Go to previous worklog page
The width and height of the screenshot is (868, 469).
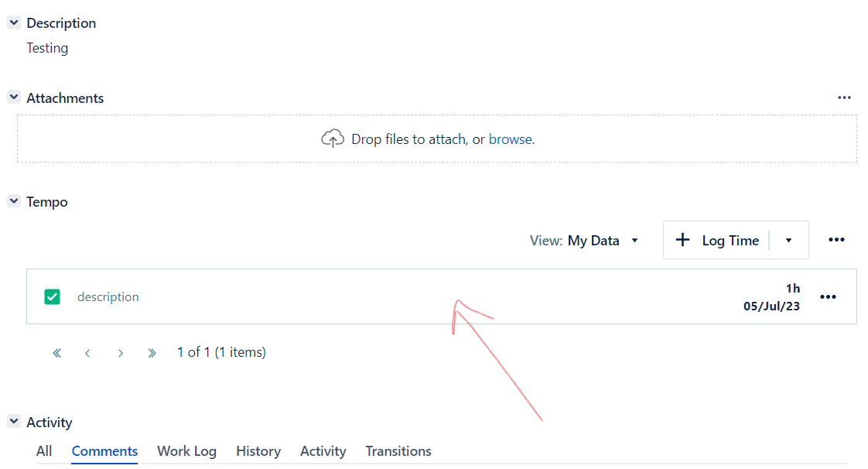(87, 353)
